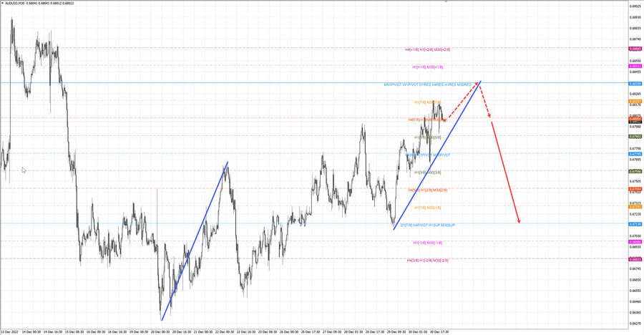
Task: Click the 0.68550 price axis label
Action: [635, 62]
